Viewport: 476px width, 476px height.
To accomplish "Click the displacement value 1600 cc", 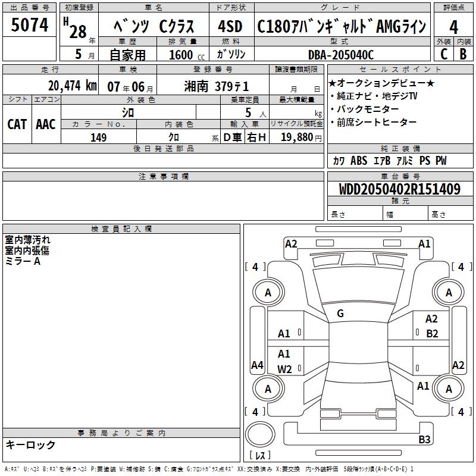I will tap(187, 55).
